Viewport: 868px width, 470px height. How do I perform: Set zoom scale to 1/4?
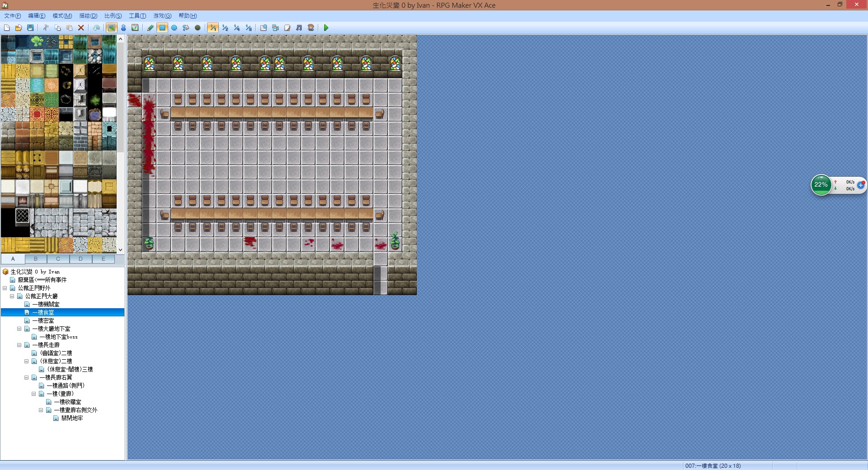(237, 28)
